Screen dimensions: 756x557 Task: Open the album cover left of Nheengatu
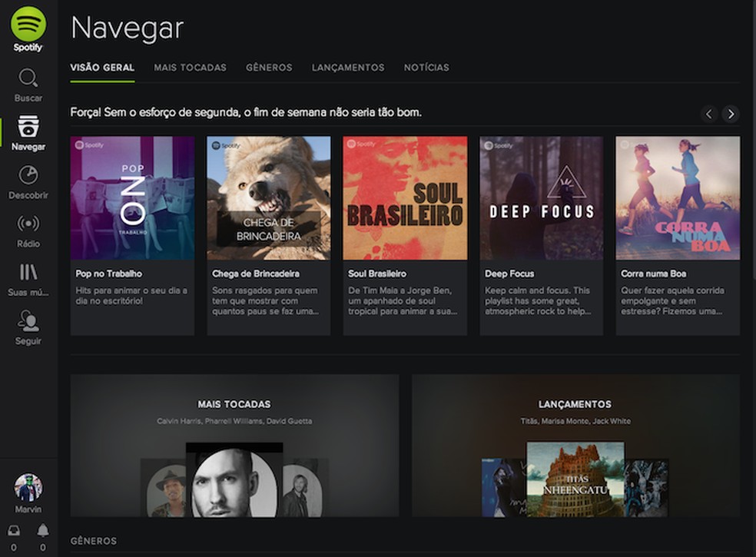504,488
